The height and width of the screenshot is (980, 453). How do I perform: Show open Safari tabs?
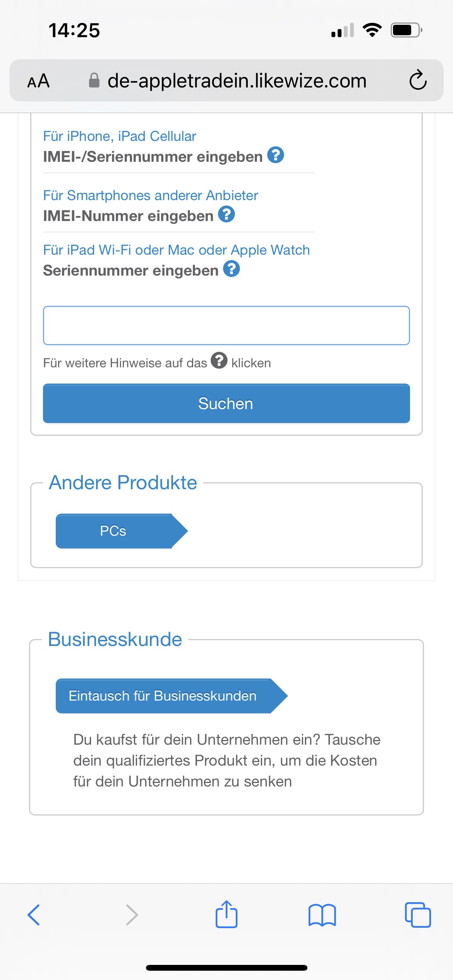(x=418, y=915)
